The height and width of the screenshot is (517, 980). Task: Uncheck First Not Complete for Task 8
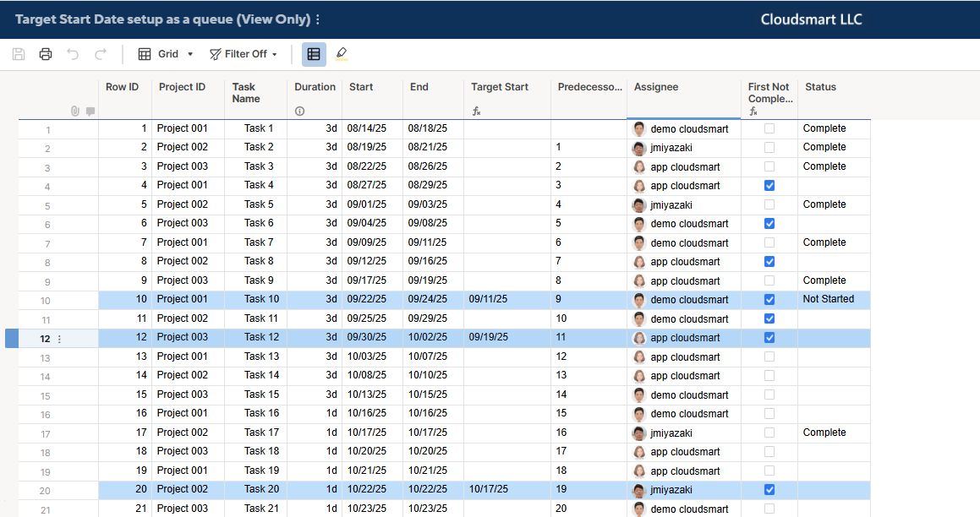point(769,262)
